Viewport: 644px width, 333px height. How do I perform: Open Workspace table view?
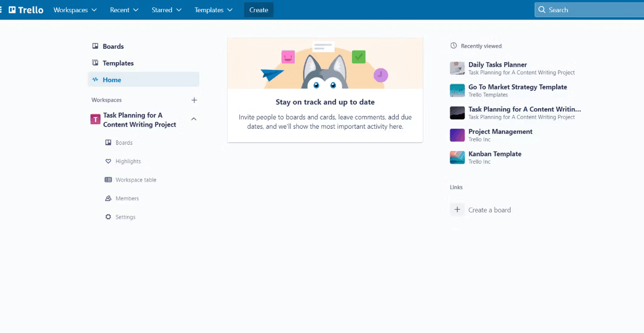point(136,180)
